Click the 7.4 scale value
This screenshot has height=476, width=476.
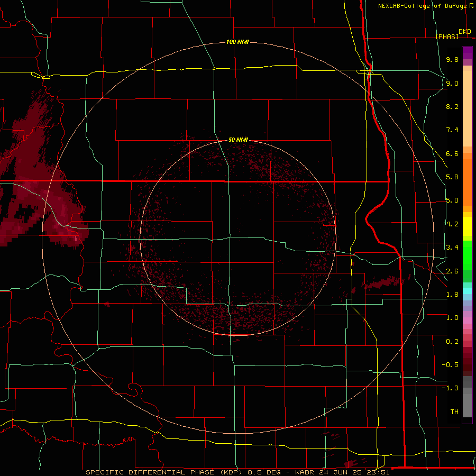click(452, 130)
